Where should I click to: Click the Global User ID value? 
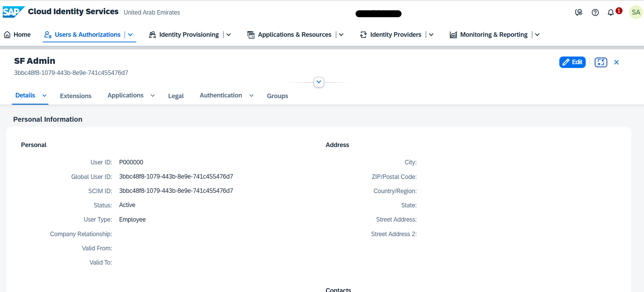point(176,177)
